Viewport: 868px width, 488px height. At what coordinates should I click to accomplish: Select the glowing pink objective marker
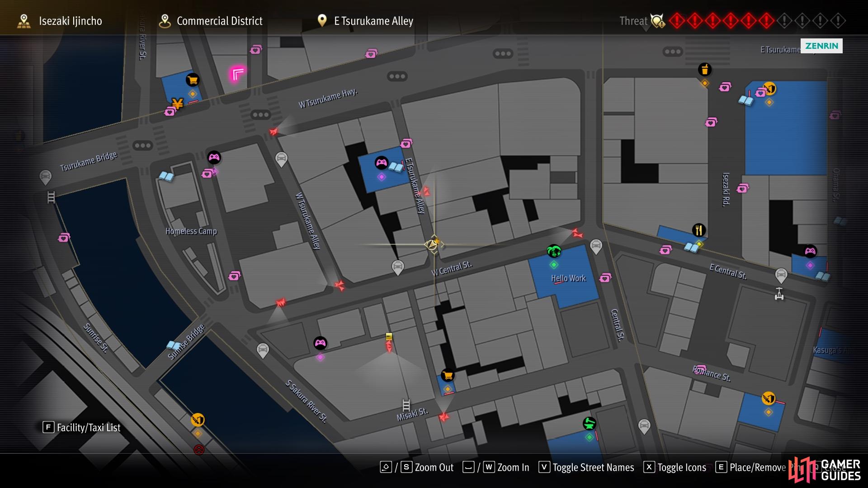[x=237, y=74]
